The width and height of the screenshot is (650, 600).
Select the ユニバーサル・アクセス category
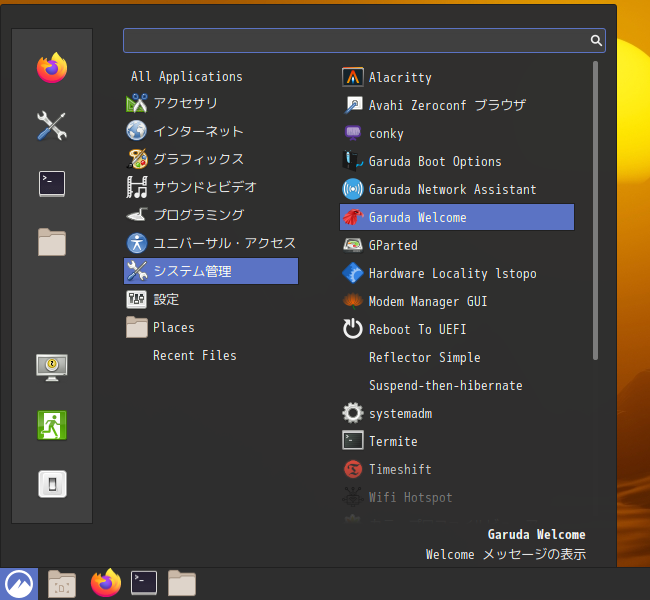click(211, 243)
